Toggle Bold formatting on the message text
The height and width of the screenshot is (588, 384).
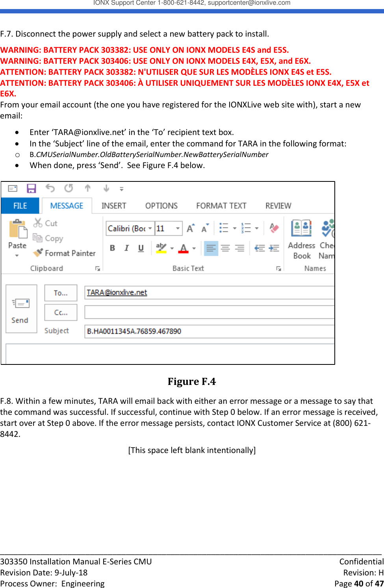click(113, 248)
